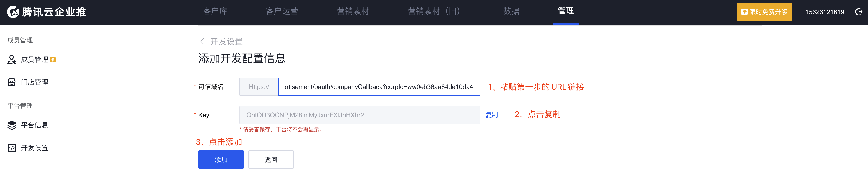Open the 数据 tab

[x=511, y=11]
